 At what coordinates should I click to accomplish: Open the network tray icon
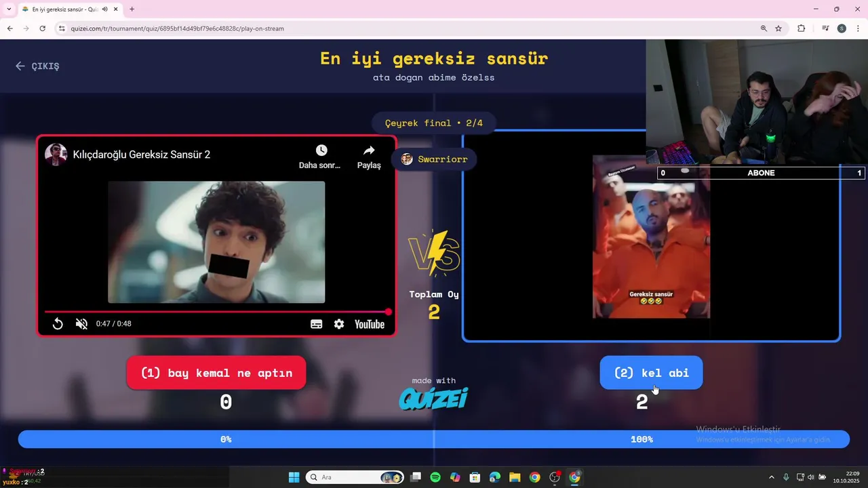[x=800, y=477]
